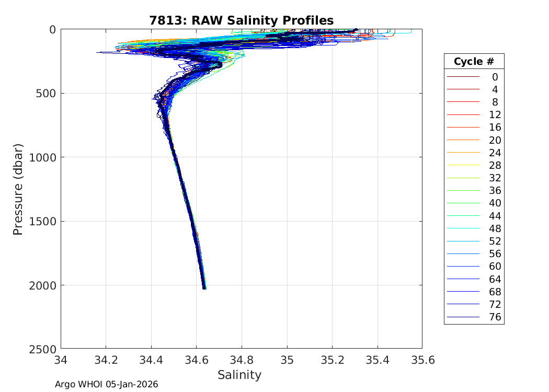Select the cycle 48 cyan legend line
The image size is (549, 392).
click(463, 228)
